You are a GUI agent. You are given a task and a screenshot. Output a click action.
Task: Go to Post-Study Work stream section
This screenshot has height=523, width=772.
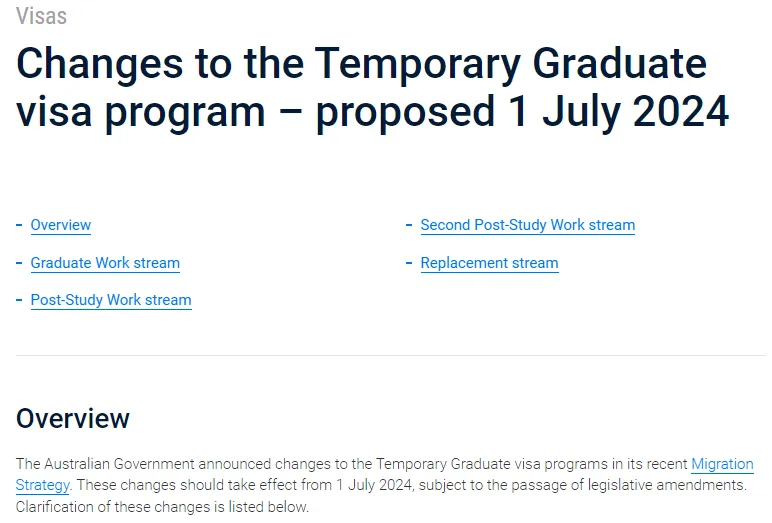click(x=111, y=300)
